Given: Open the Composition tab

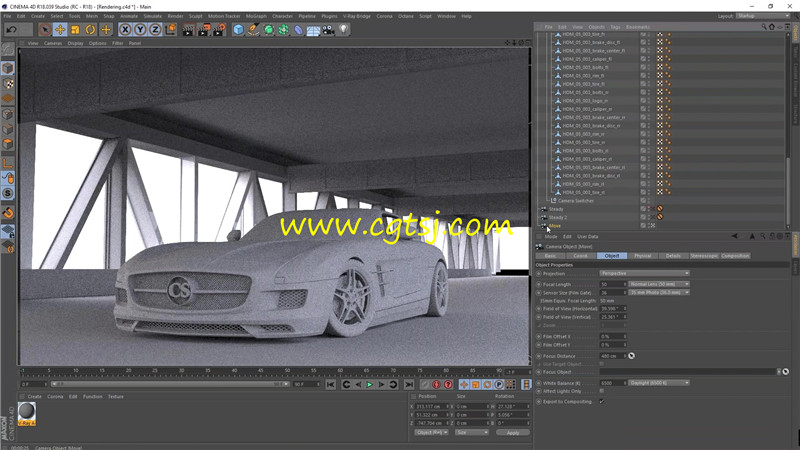Looking at the screenshot, I should [x=735, y=256].
